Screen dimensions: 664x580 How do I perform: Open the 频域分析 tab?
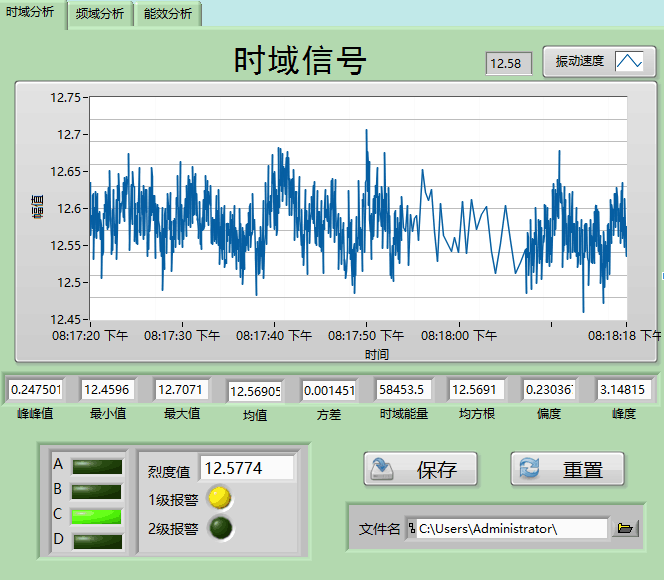coord(100,14)
